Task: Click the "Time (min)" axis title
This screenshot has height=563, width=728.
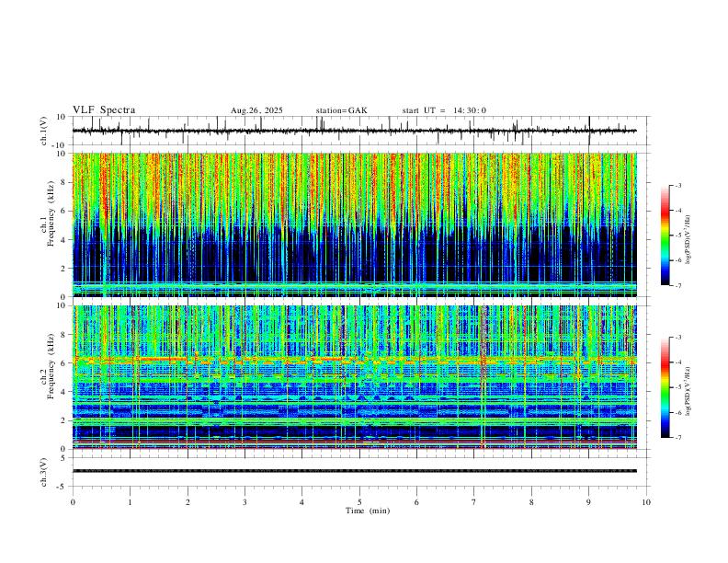Action: click(368, 511)
